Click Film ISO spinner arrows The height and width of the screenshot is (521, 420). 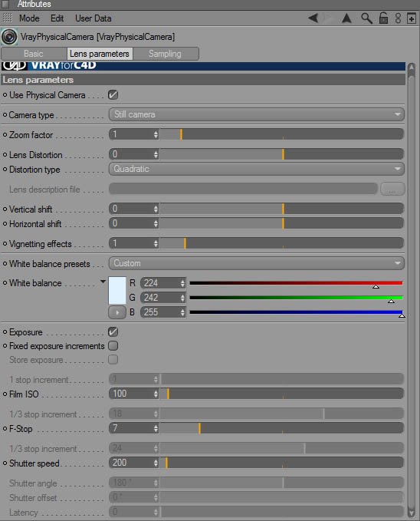[156, 394]
